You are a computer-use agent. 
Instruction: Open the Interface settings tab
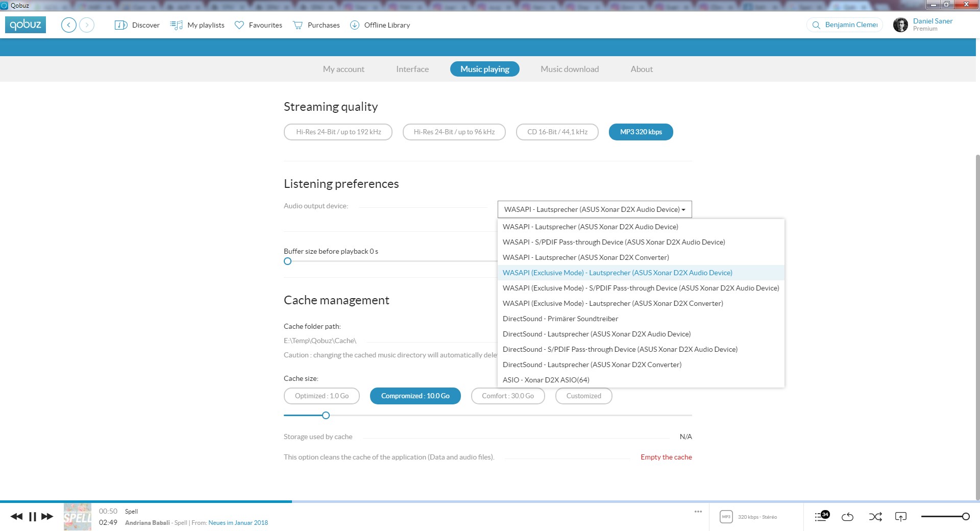click(412, 69)
